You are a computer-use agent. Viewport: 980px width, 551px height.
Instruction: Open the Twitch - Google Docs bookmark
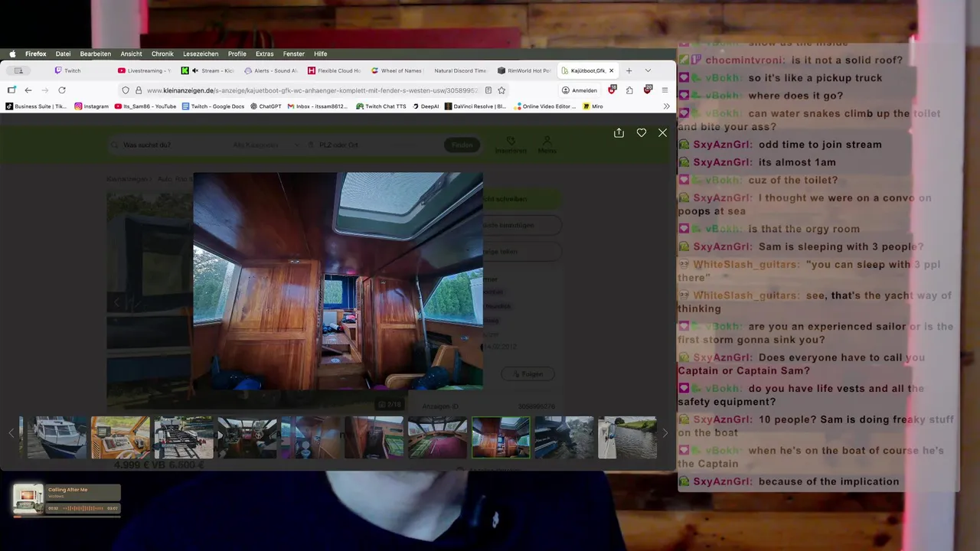click(213, 106)
